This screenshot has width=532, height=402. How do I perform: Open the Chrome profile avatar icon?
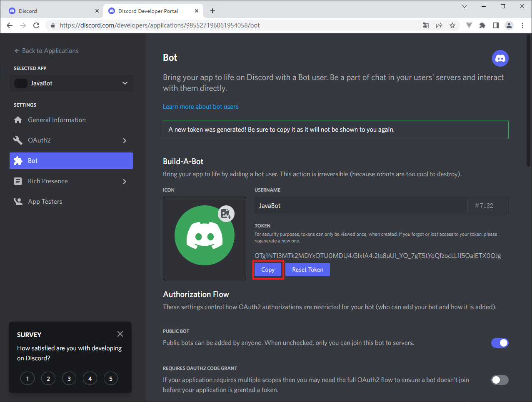pyautogui.click(x=509, y=25)
